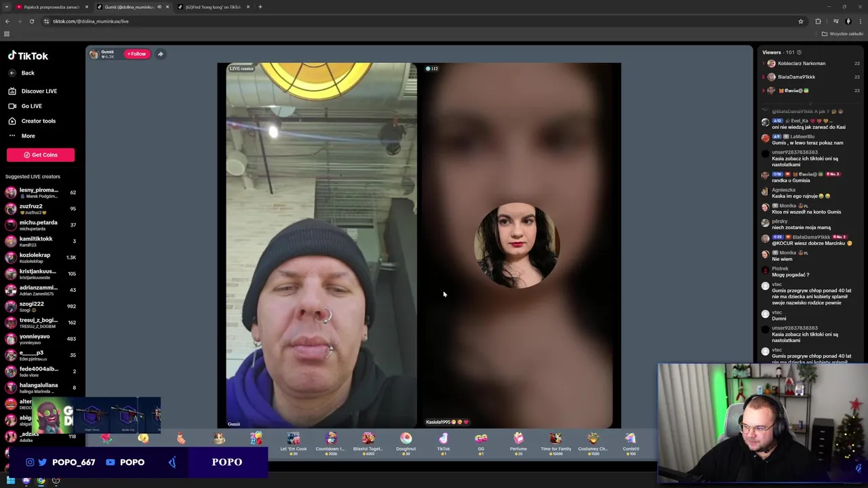Open the tab search dropdown arrow
Viewport: 868px width, 488px height.
[x=6, y=7]
